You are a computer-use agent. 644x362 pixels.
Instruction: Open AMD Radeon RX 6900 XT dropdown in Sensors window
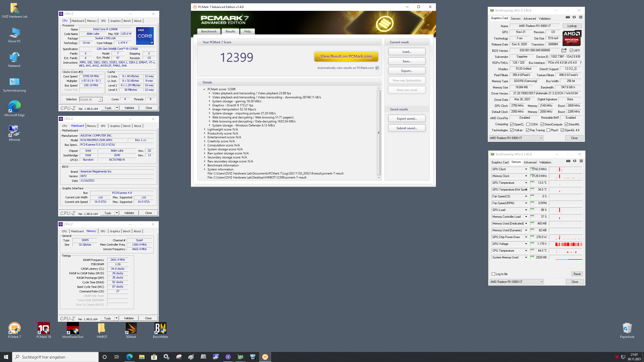click(x=516, y=282)
